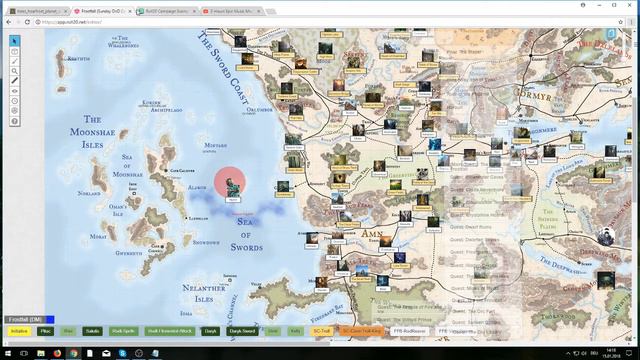Click the app.roll20.net address bar

327,22
